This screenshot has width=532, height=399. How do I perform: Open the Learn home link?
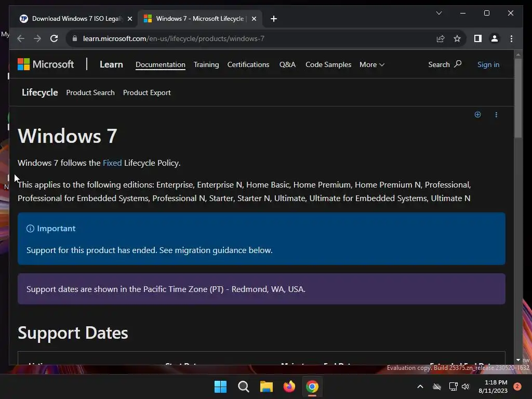coord(111,64)
